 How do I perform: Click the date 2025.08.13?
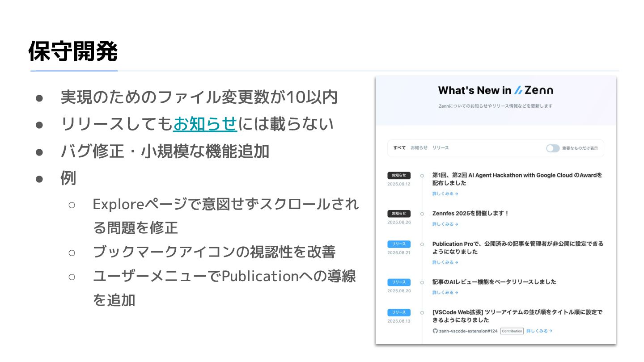pyautogui.click(x=399, y=321)
